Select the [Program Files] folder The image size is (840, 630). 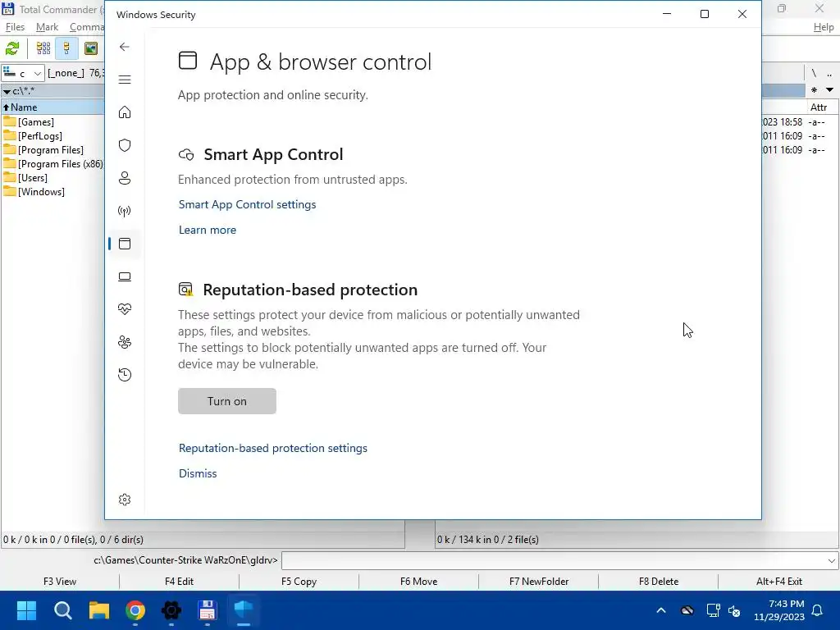click(51, 150)
